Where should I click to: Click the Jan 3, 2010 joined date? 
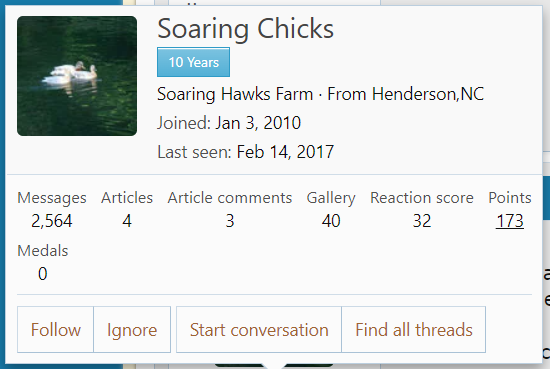click(258, 123)
